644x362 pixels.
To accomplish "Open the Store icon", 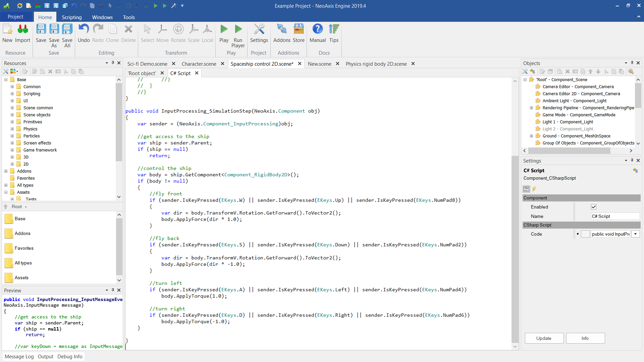I will pyautogui.click(x=299, y=29).
